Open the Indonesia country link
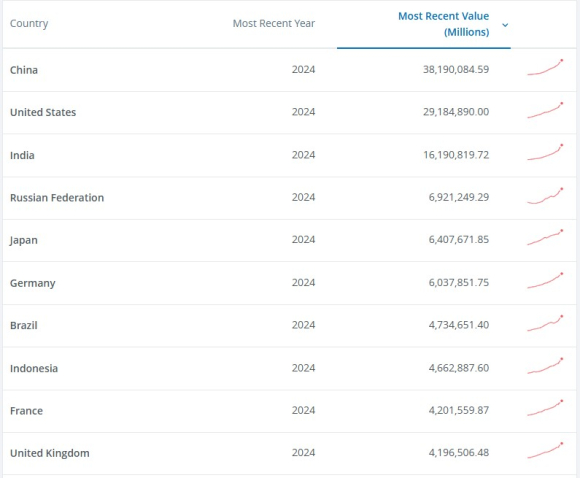This screenshot has width=580, height=478. 34,368
